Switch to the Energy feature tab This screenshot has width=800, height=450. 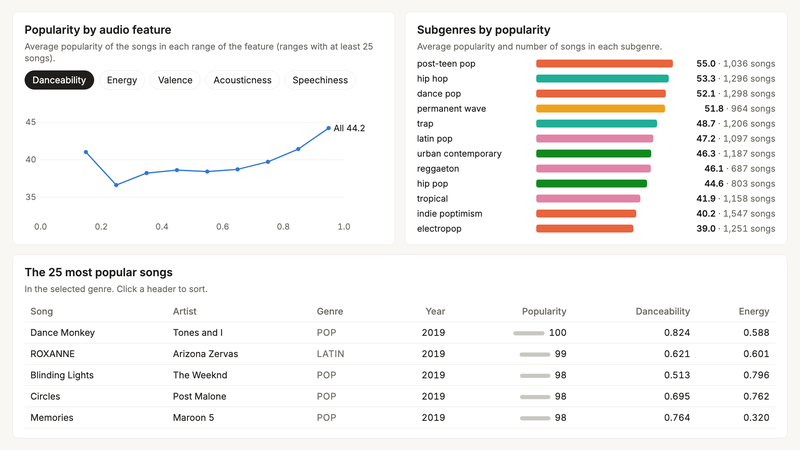[x=122, y=80]
